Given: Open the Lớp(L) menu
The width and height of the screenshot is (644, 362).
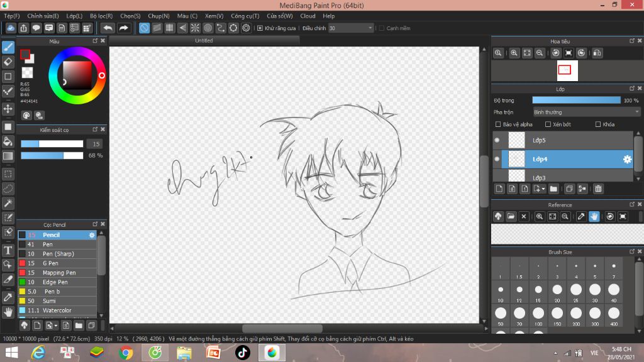Looking at the screenshot, I should tap(74, 16).
